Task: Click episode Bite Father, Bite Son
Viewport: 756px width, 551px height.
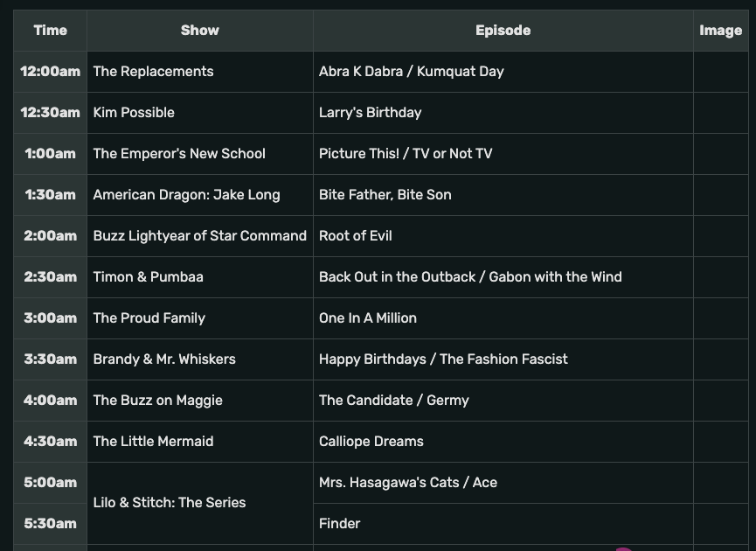Action: 385,194
